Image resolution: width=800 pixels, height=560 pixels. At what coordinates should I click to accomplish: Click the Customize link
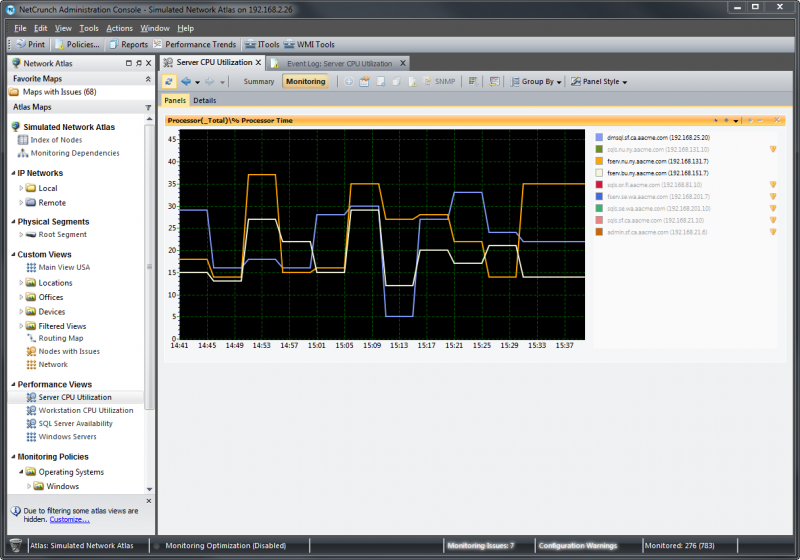70,519
